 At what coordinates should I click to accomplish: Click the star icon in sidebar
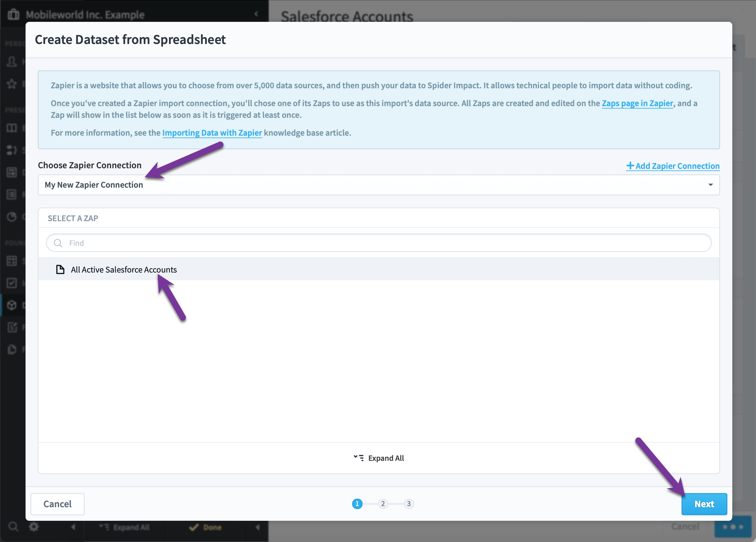pyautogui.click(x=12, y=84)
